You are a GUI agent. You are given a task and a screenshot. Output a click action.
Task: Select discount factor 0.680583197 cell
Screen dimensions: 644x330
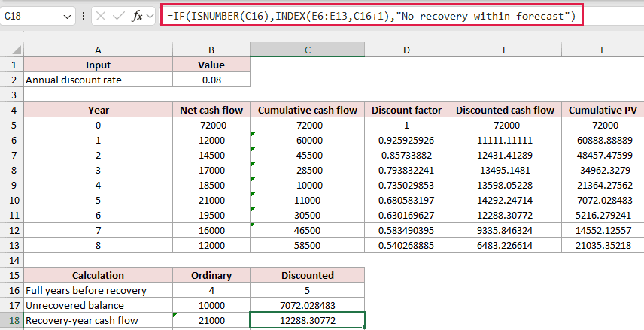[x=406, y=200]
